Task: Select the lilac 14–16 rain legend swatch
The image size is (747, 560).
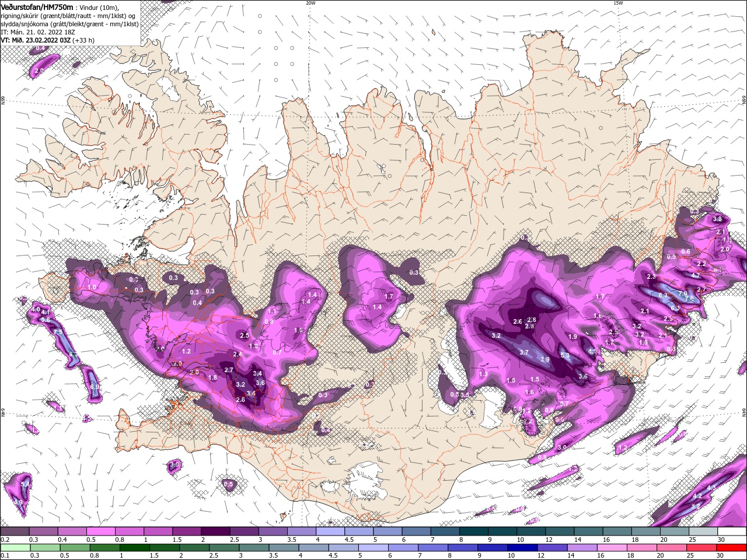Action: (582, 548)
